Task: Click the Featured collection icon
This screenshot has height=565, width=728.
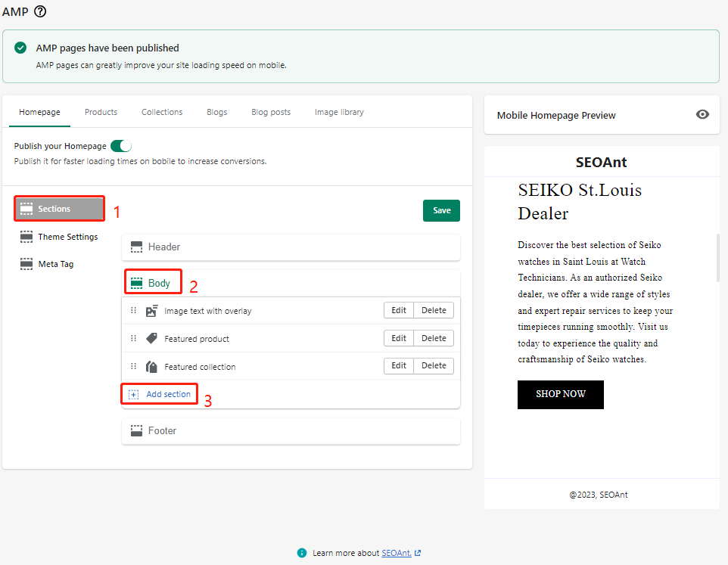Action: 151,367
